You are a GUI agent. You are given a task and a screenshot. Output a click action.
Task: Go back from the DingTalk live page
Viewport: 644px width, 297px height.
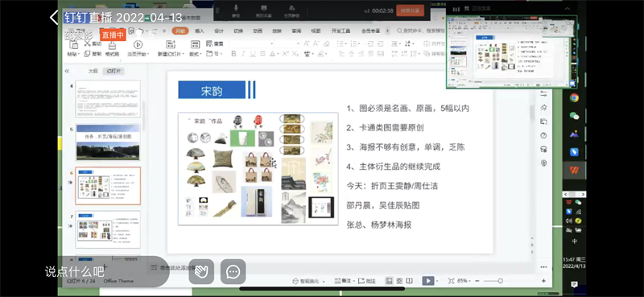click(x=54, y=18)
